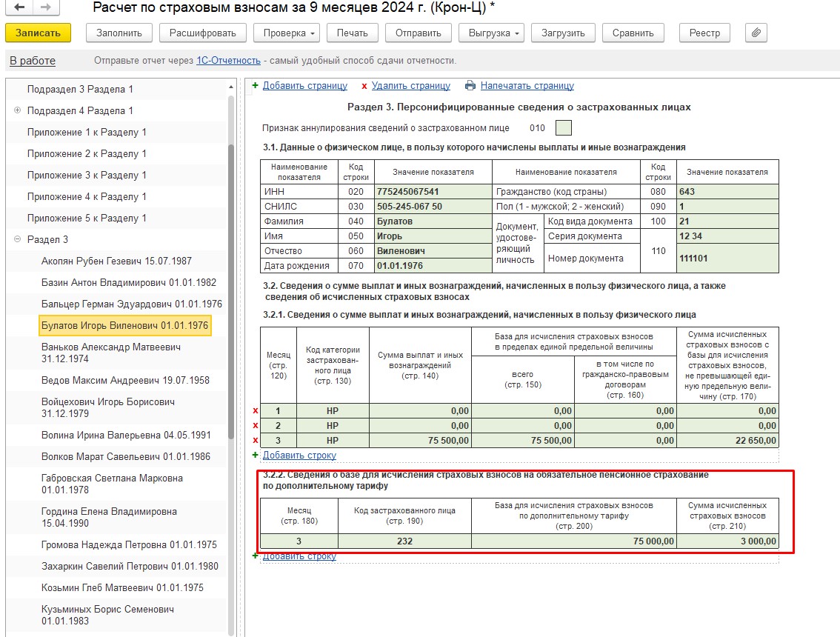Click the Записать button
This screenshot has width=840, height=637.
(38, 33)
